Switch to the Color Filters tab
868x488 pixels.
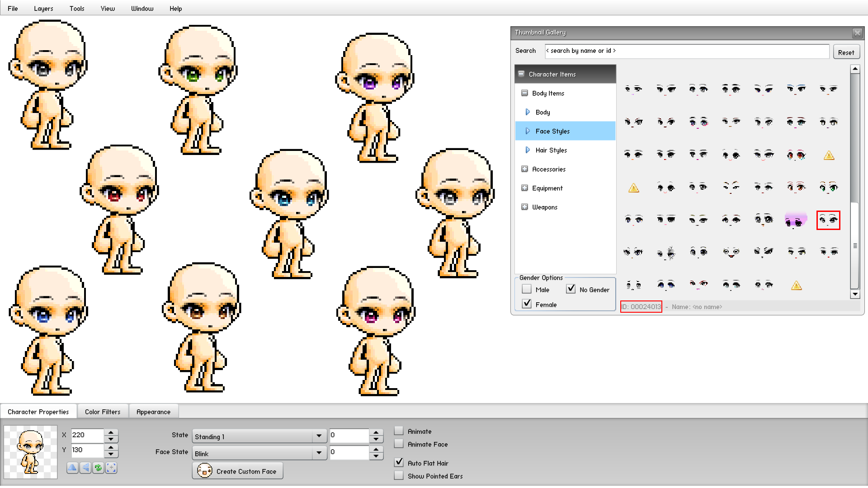[103, 412]
